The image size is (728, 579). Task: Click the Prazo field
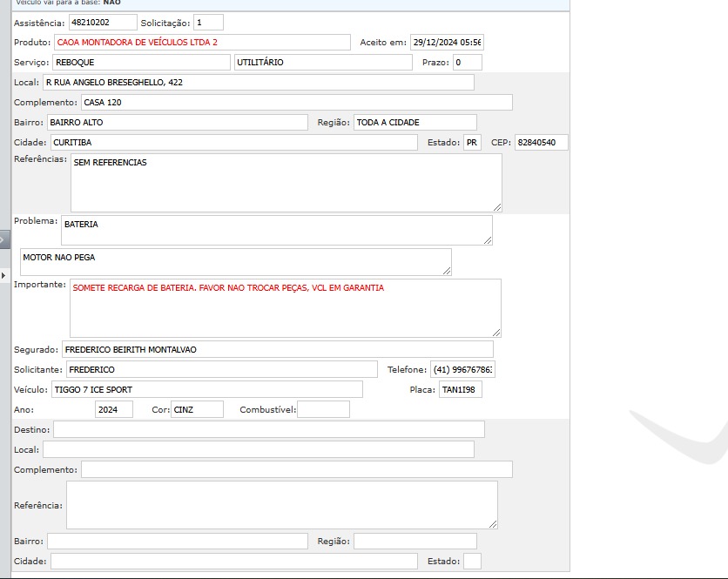click(x=467, y=63)
